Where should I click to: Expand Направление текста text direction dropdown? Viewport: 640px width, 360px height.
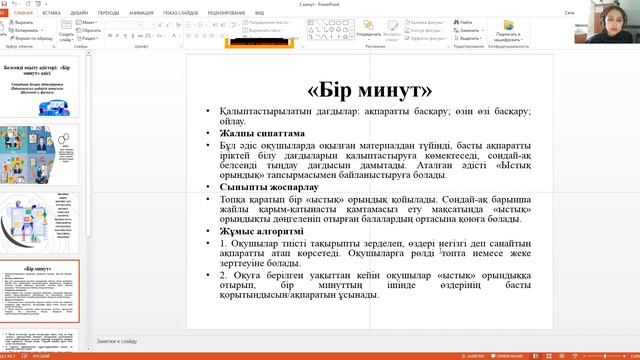(266, 22)
